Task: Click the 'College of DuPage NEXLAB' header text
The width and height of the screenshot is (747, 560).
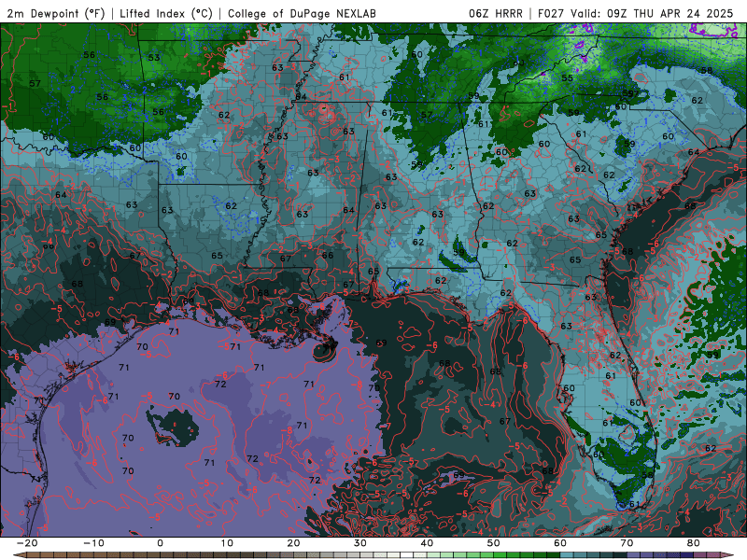Action: pos(302,13)
